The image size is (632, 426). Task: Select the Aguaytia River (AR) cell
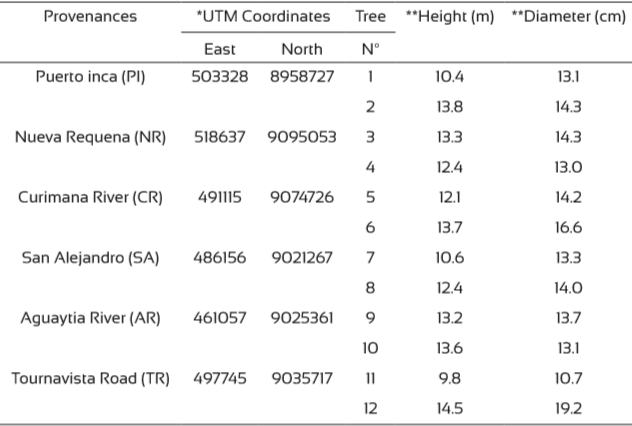[x=90, y=317]
